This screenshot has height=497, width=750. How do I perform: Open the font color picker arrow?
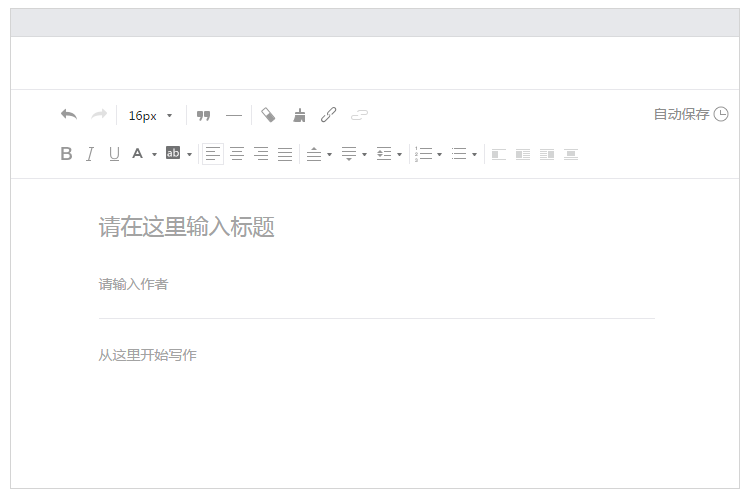tap(154, 155)
